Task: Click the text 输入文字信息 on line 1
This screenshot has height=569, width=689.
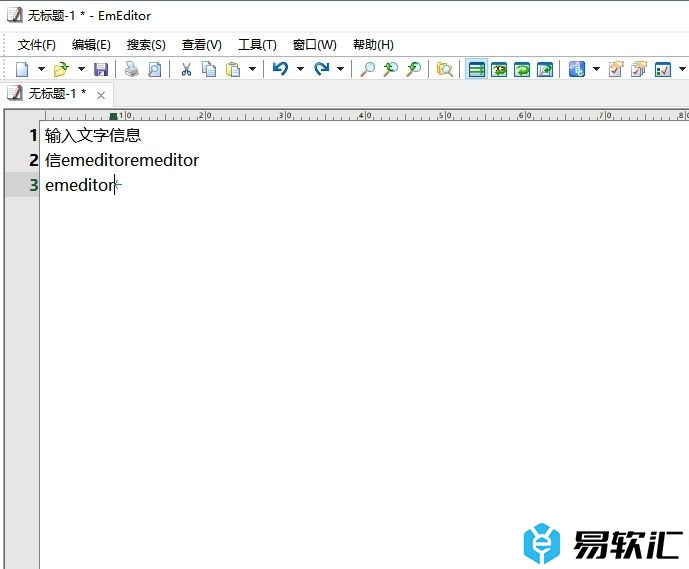Action: click(x=93, y=135)
